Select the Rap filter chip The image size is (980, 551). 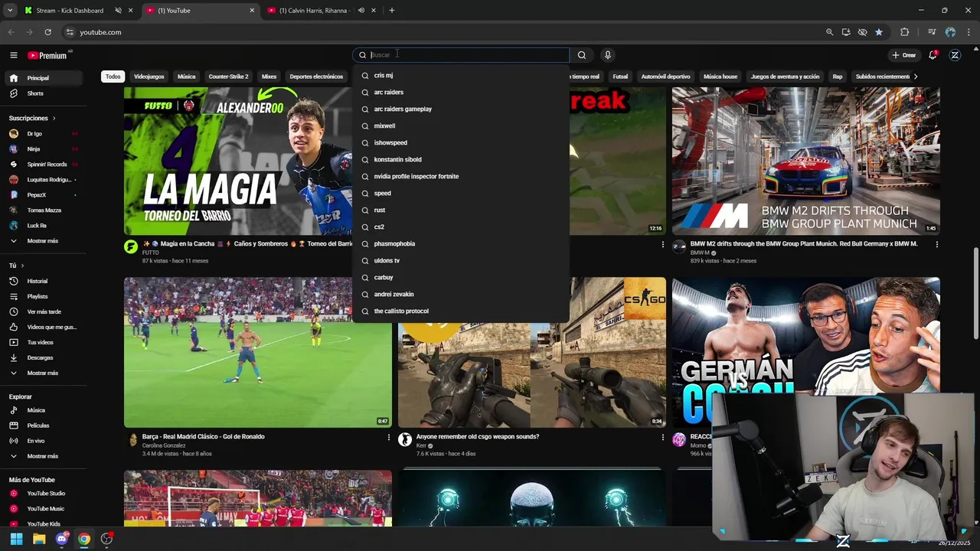click(838, 77)
